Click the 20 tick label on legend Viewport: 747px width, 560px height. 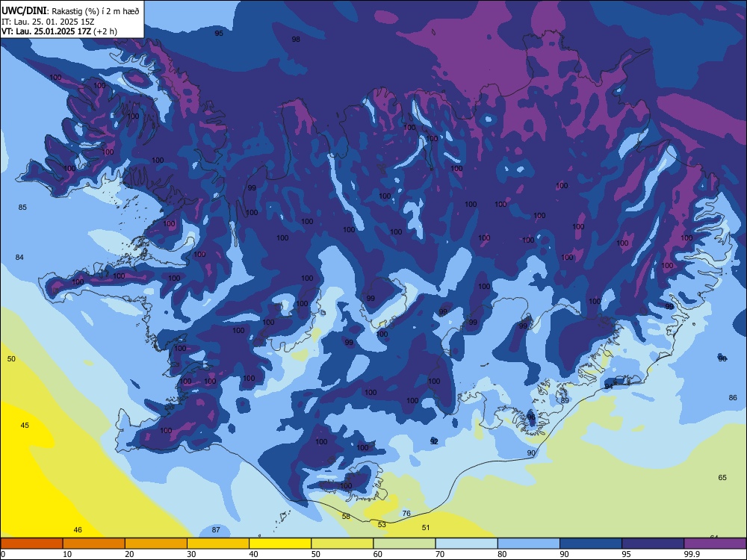click(129, 554)
